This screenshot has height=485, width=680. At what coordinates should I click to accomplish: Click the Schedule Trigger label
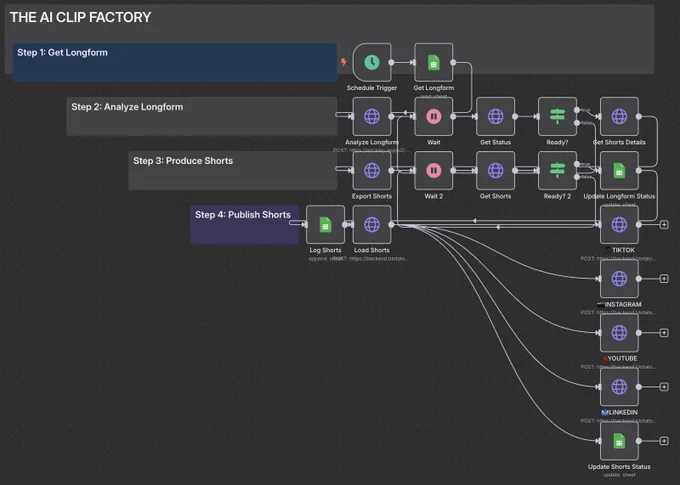click(372, 88)
